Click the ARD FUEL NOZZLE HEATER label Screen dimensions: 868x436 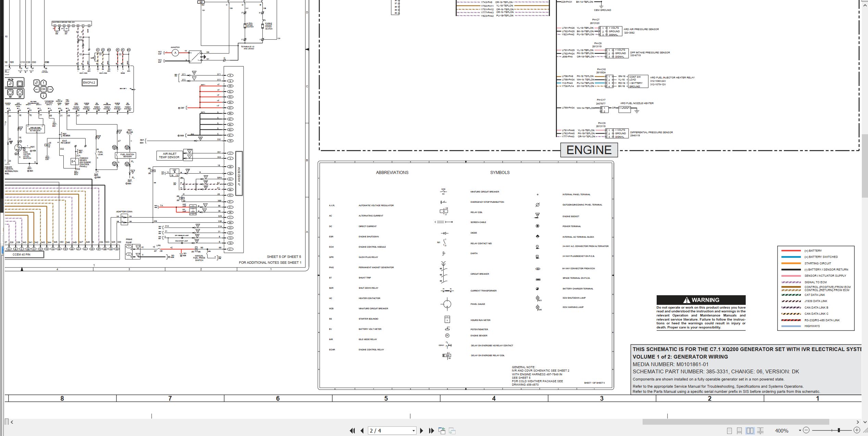637,103
